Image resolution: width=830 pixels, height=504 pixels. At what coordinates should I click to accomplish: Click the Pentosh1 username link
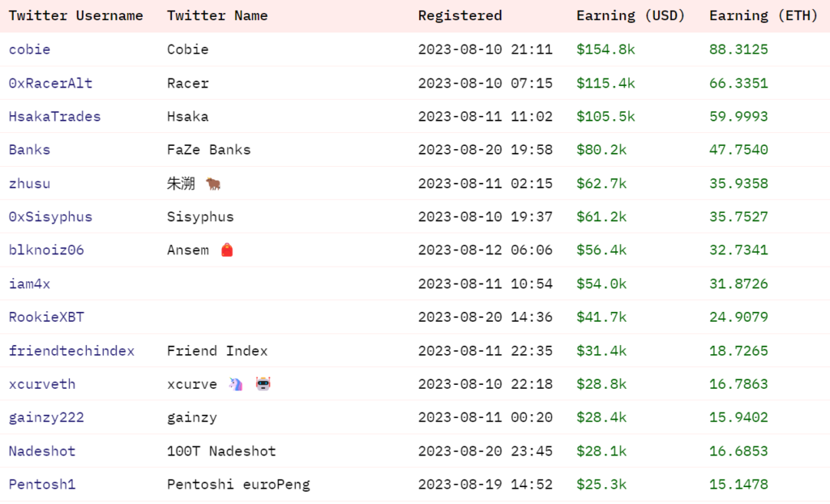click(42, 485)
